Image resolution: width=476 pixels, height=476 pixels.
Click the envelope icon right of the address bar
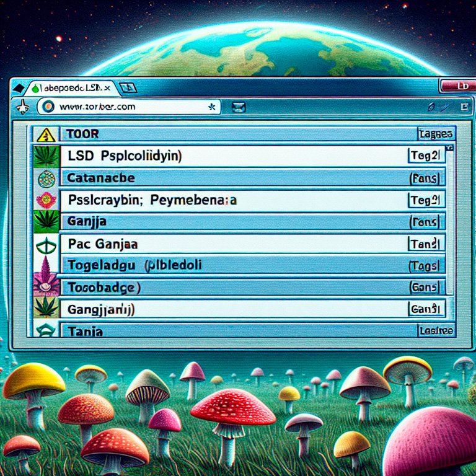click(238, 107)
